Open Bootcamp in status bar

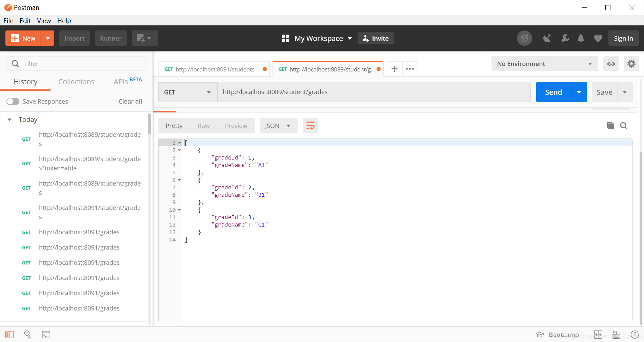557,335
